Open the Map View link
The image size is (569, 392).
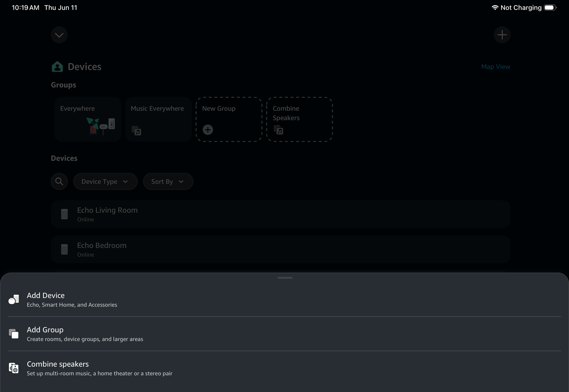495,67
